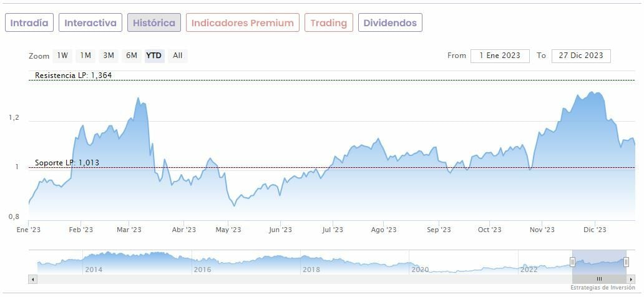Click the From date field
The image size is (644, 297).
[500, 56]
